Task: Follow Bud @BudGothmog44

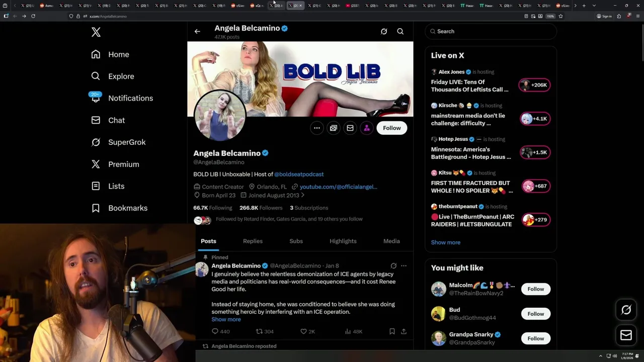Action: 536,314
